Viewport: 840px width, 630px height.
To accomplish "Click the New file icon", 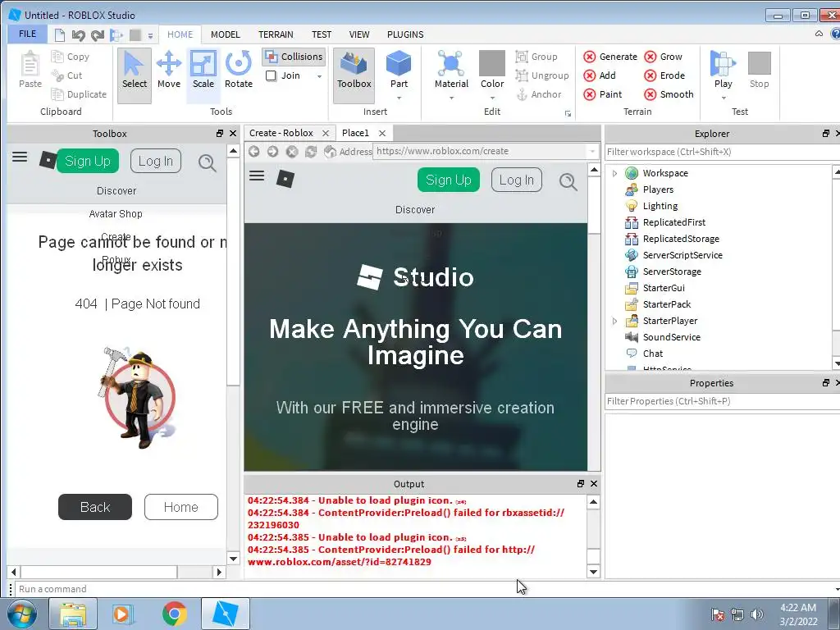I will coord(59,35).
